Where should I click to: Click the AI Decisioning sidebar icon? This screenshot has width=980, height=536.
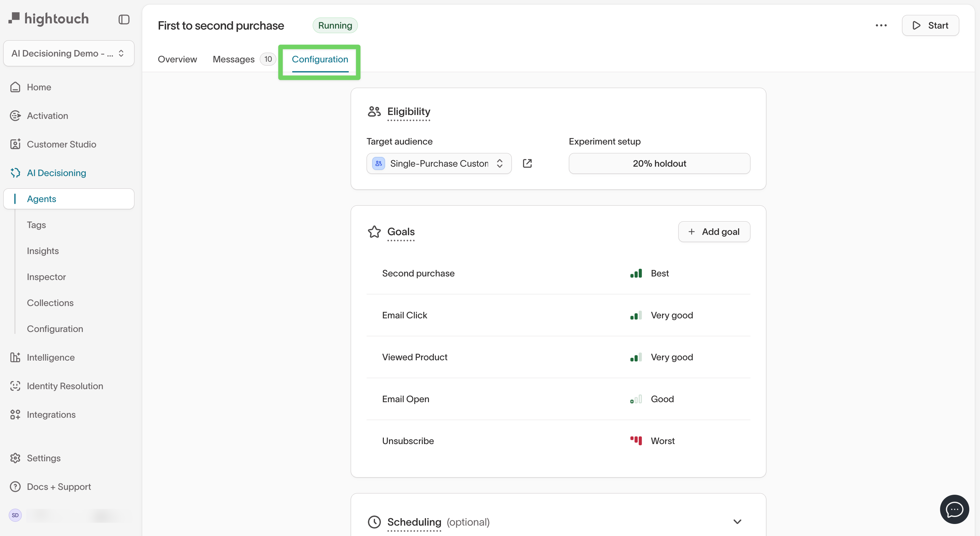coord(15,173)
